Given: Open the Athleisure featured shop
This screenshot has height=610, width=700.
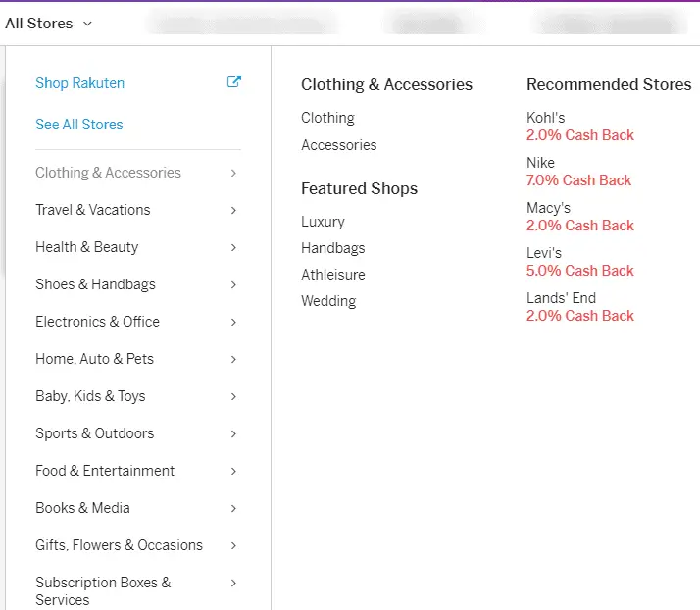Looking at the screenshot, I should point(333,275).
